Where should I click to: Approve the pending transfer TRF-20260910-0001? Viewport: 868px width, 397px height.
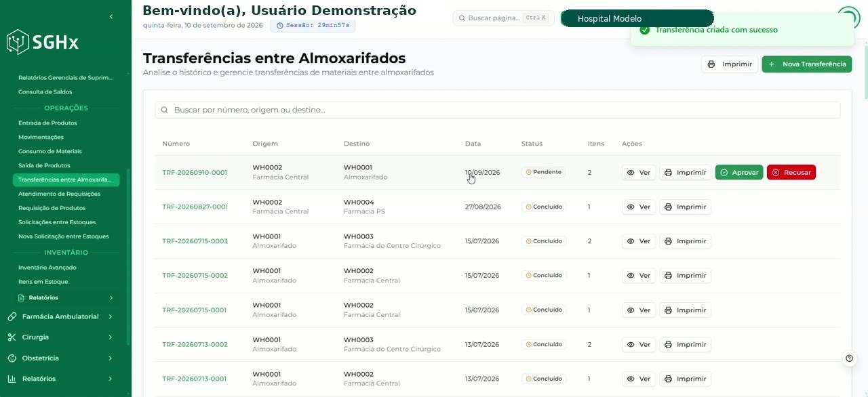(x=739, y=173)
